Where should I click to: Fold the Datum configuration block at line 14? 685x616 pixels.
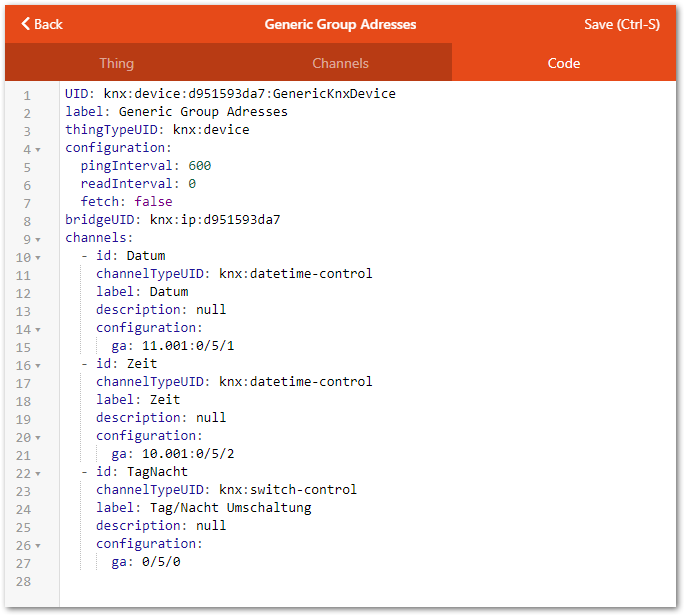(x=38, y=330)
